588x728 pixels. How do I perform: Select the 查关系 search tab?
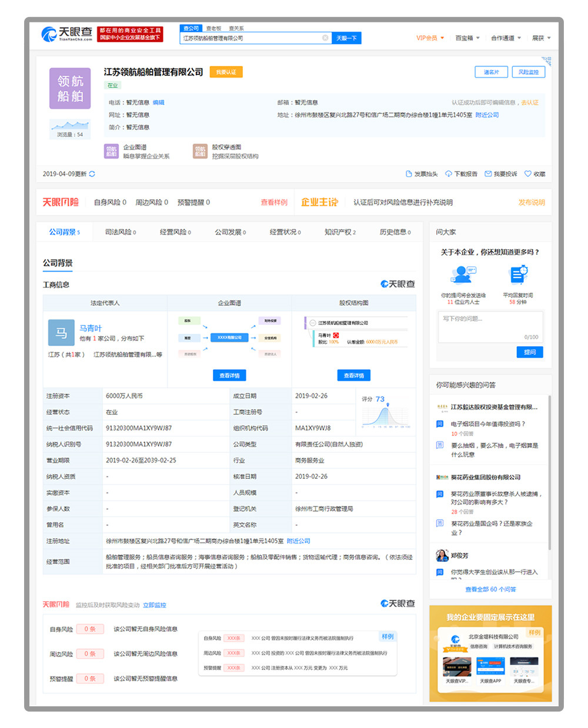pyautogui.click(x=236, y=28)
